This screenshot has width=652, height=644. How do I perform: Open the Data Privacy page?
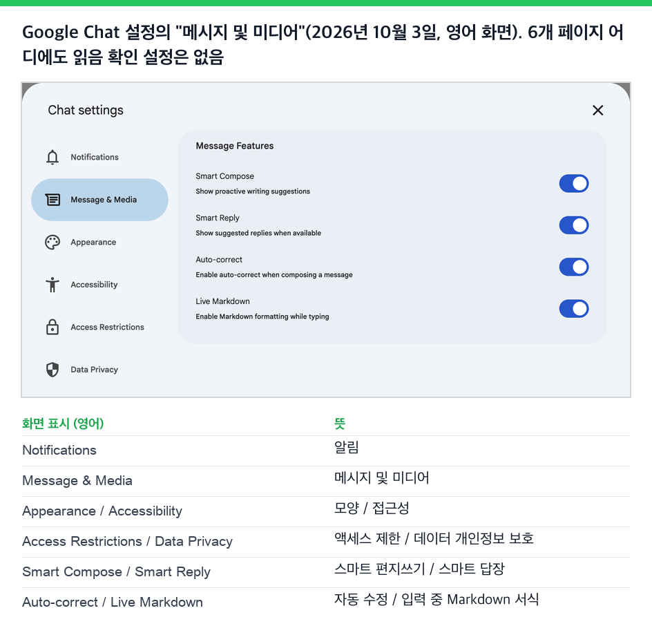coord(99,370)
